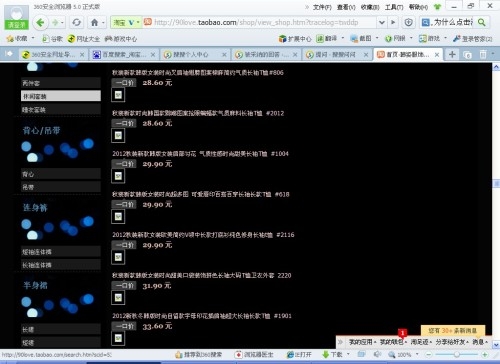Click the thumbnail under product #1004
This screenshot has height=364, width=500.
[x=118, y=176]
